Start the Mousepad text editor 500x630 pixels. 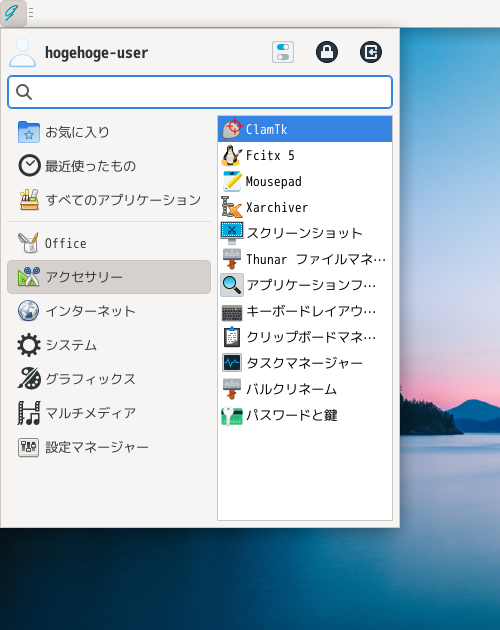click(x=305, y=182)
